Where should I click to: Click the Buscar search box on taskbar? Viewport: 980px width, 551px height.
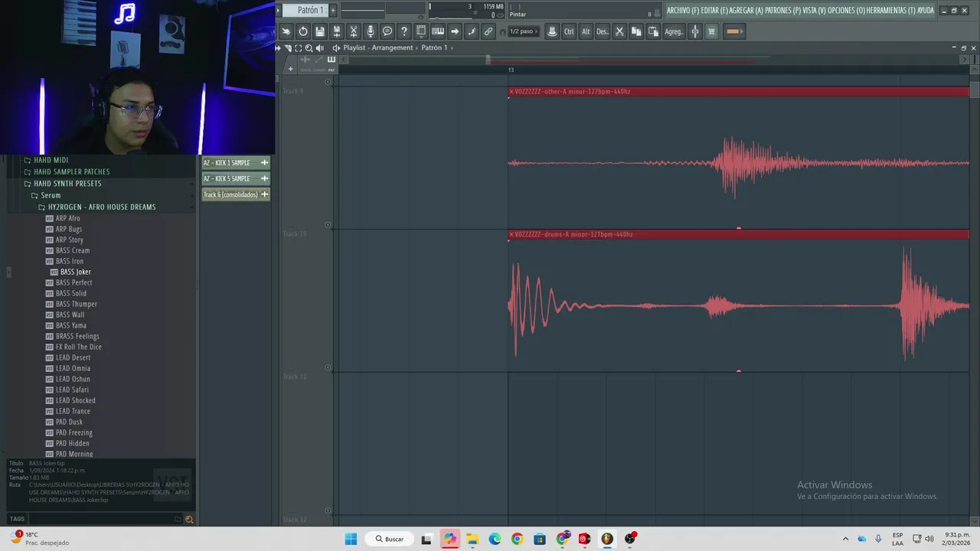coord(390,539)
